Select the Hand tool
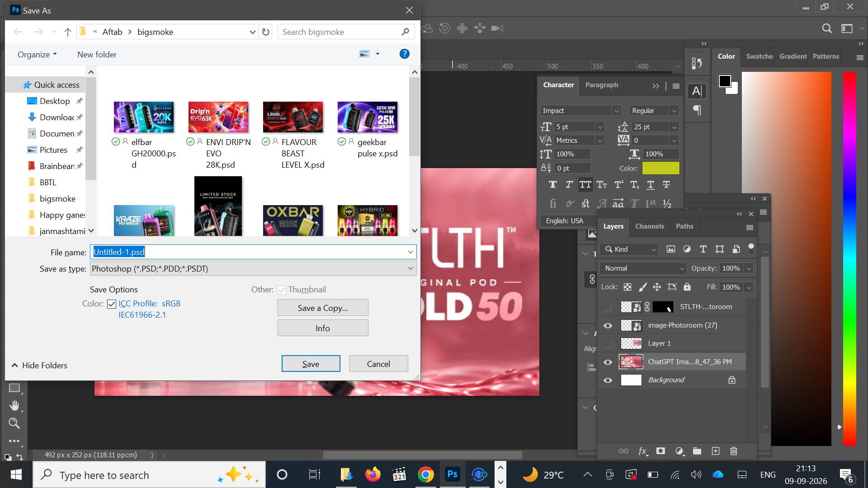868x488 pixels. 14,405
